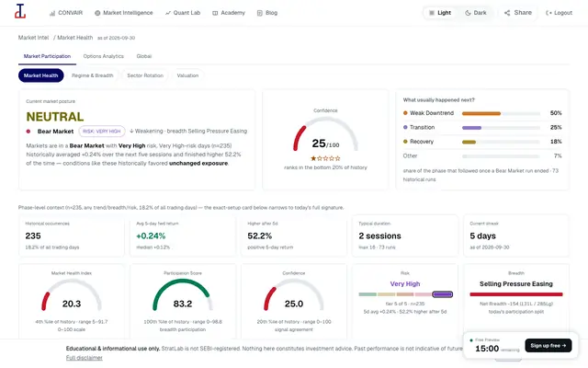This screenshot has height=368, width=588.
Task: Click the 52.2% higher after 5d value
Action: click(x=259, y=236)
